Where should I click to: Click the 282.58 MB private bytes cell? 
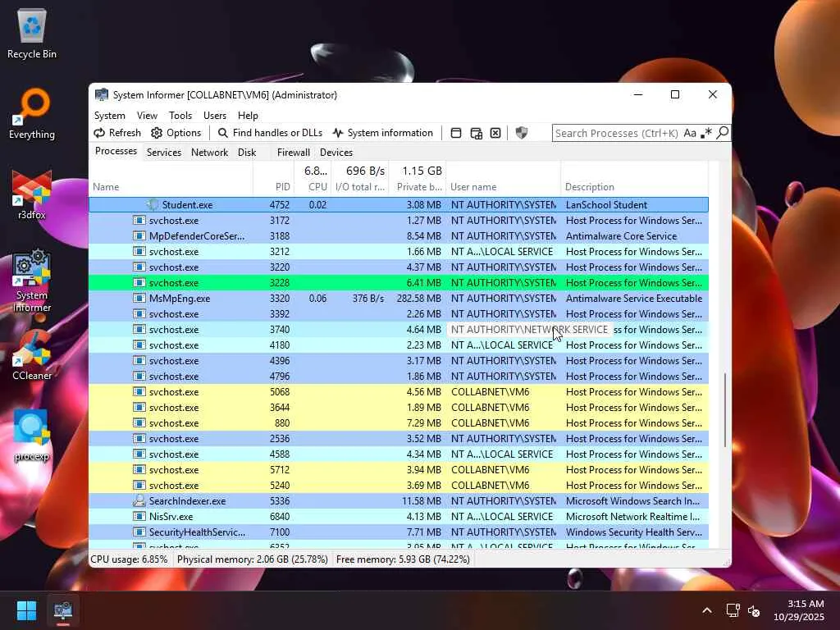tap(419, 299)
